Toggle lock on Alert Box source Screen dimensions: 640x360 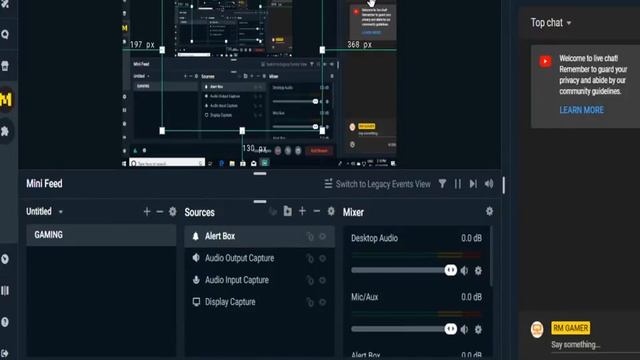[x=310, y=236]
